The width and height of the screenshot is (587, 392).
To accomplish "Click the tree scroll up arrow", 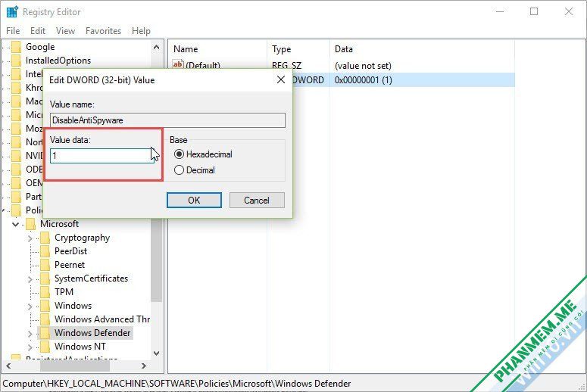I will click(x=157, y=47).
